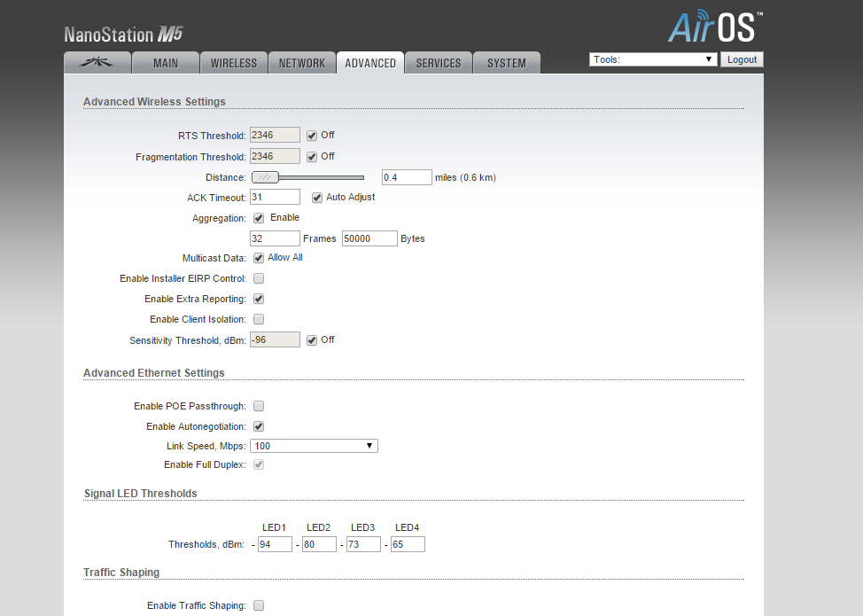
Task: Open the Link Speed Mbps dropdown
Action: pyautogui.click(x=314, y=446)
